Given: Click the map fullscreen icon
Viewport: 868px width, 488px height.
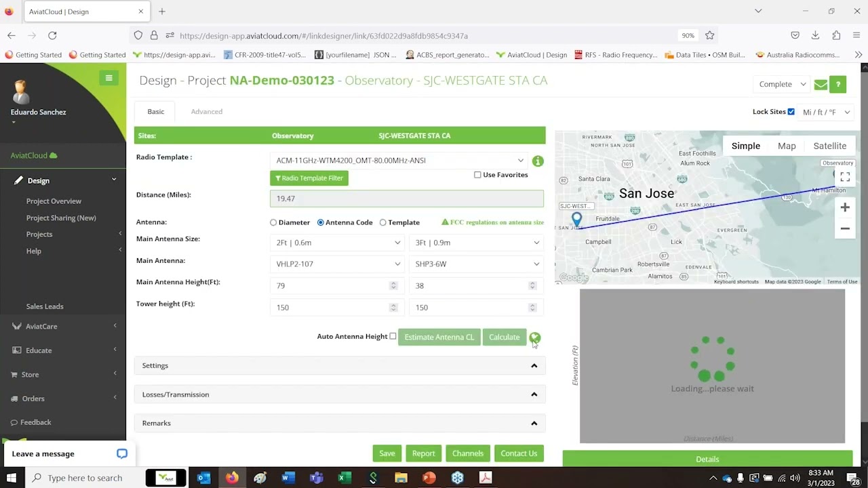Looking at the screenshot, I should tap(845, 177).
